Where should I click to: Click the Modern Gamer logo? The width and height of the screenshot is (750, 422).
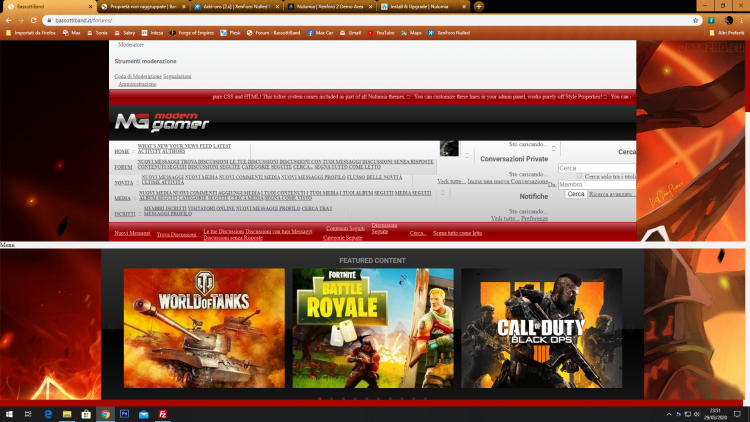162,122
